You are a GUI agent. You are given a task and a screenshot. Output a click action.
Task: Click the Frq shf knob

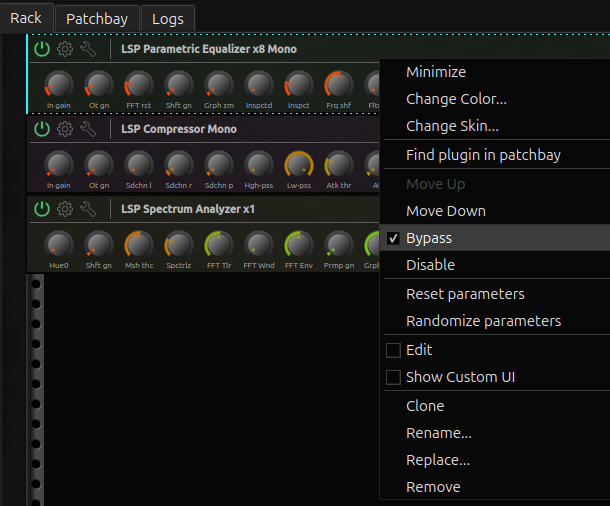click(x=339, y=84)
